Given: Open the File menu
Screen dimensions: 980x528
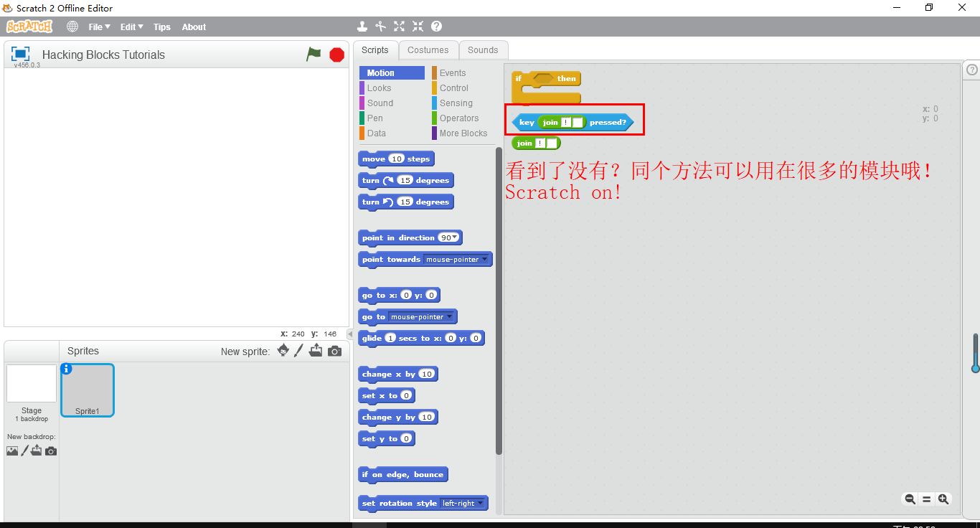Looking at the screenshot, I should pyautogui.click(x=99, y=27).
